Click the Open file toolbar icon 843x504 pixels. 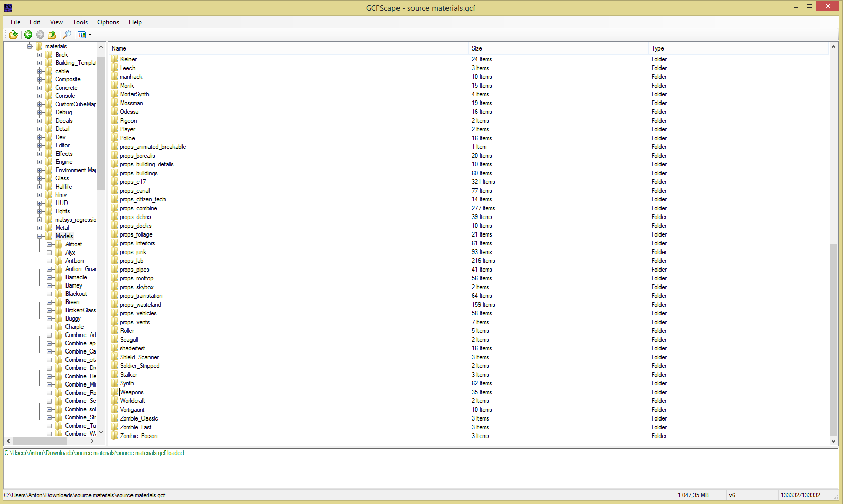(x=13, y=35)
